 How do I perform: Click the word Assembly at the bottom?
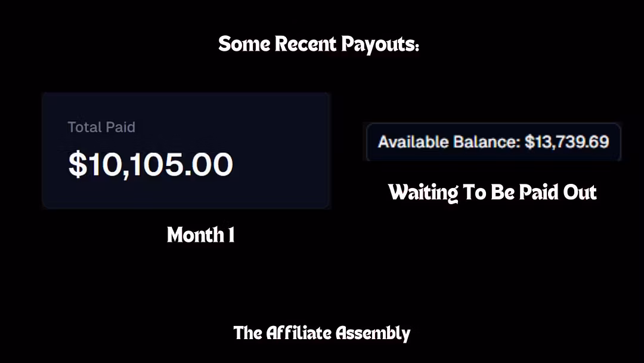[373, 334]
